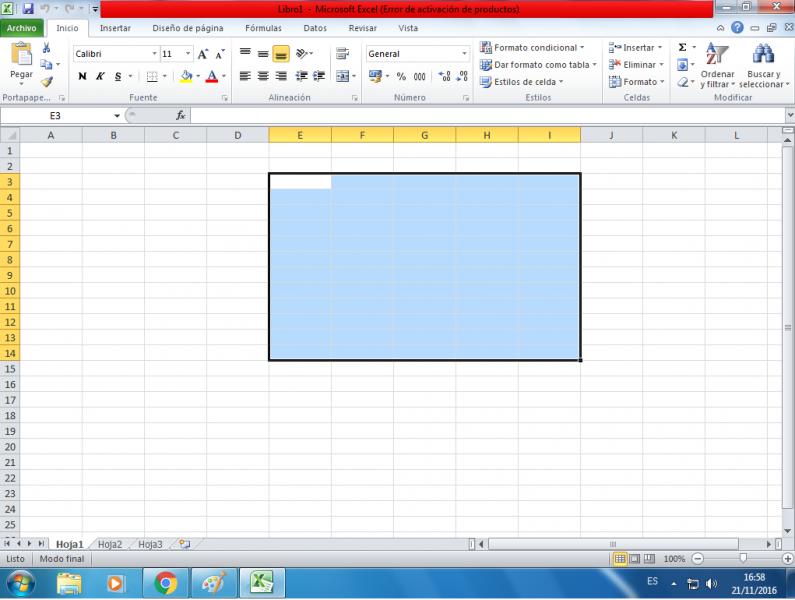Toggle bold (N) formatting
Screen dimensions: 795x600
click(x=82, y=75)
